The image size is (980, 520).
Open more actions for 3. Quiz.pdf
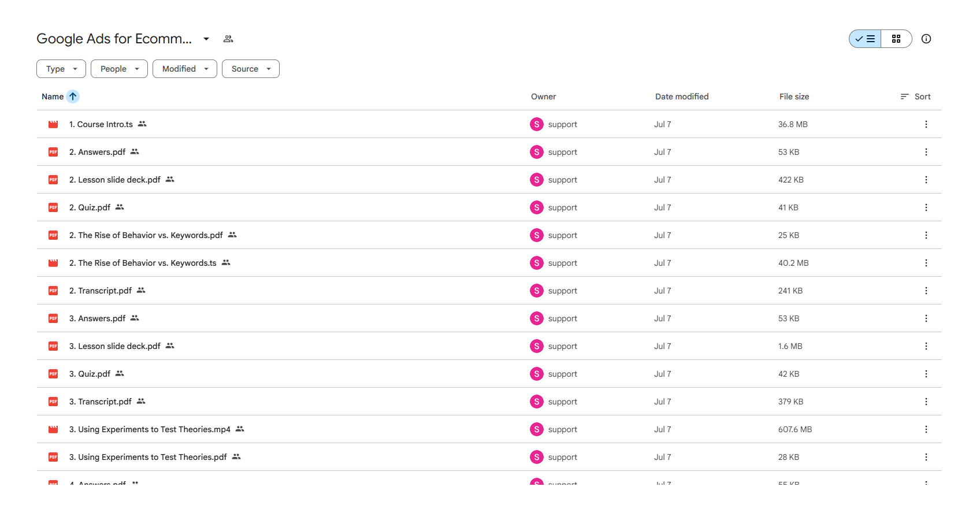[x=926, y=374]
